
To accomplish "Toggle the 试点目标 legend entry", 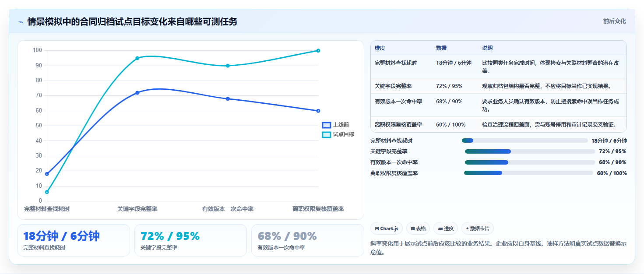I will [338, 134].
